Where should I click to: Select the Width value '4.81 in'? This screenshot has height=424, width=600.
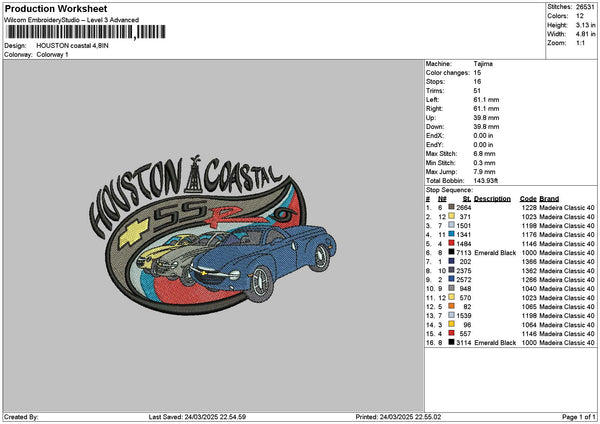[585, 34]
